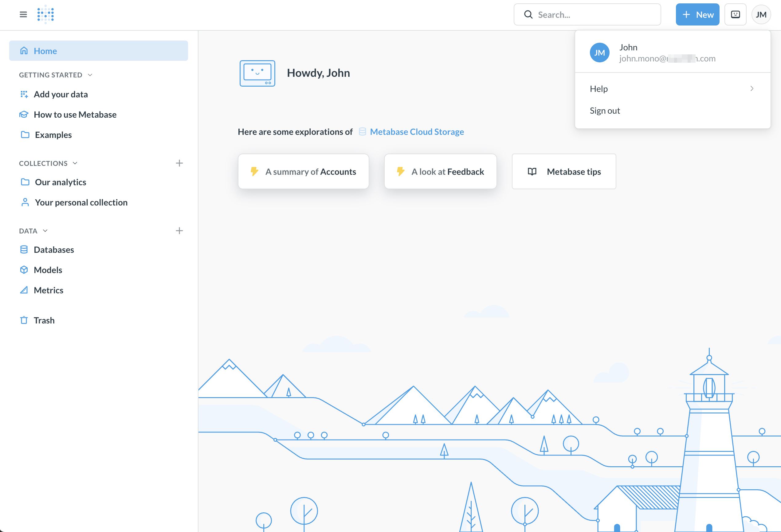Click the Models cube icon
781x532 pixels.
(x=24, y=270)
